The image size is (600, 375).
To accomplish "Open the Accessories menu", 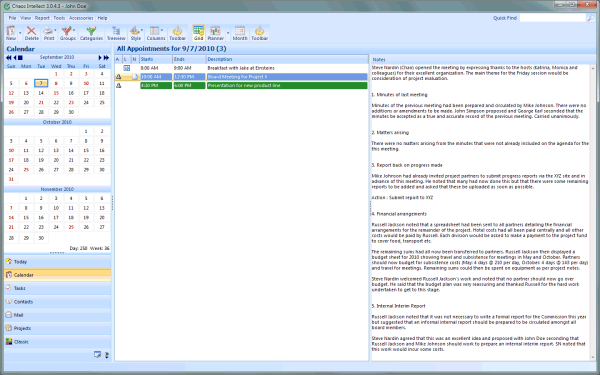I will tap(81, 18).
